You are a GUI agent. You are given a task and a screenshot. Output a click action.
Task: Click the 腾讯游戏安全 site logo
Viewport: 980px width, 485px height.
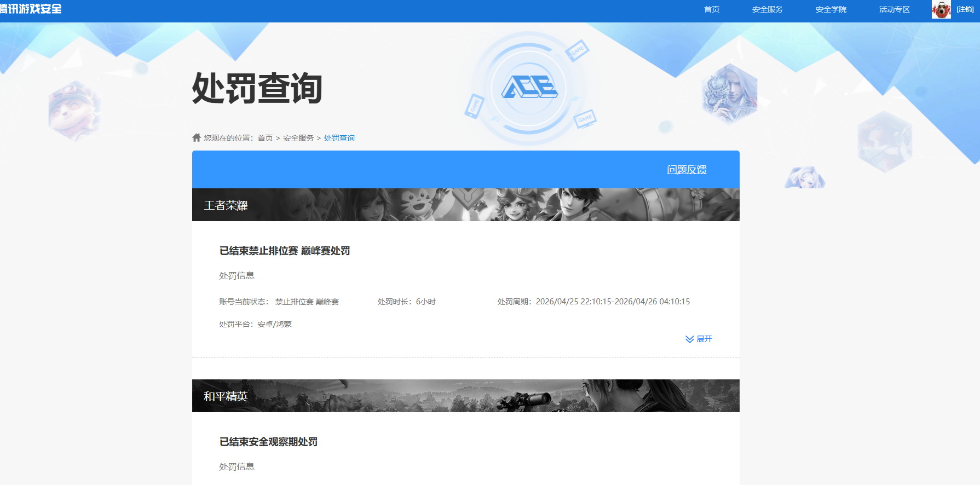(x=31, y=9)
